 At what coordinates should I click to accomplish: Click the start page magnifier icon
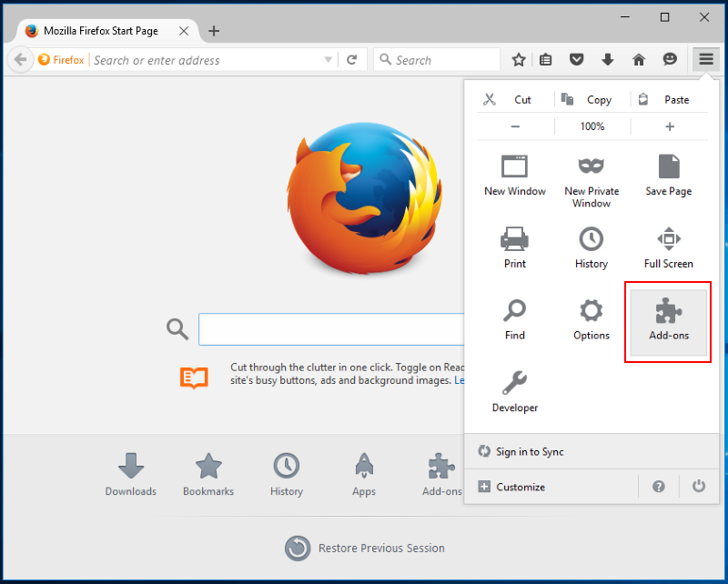coord(177,329)
